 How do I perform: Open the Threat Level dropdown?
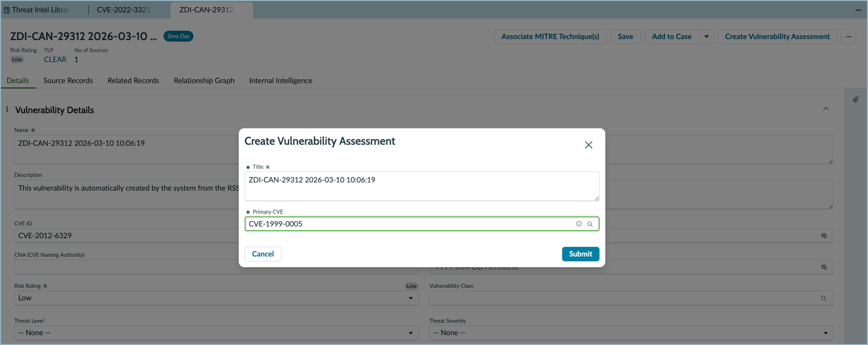point(216,333)
